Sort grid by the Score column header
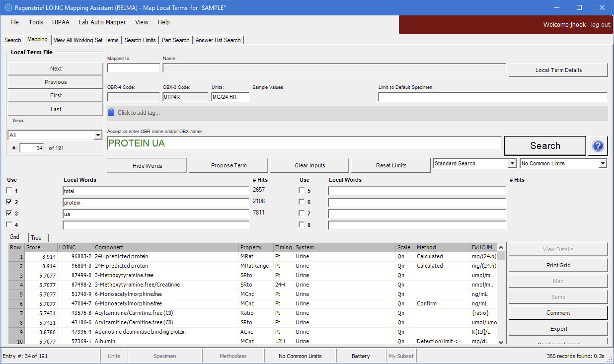614x364 pixels. point(41,247)
